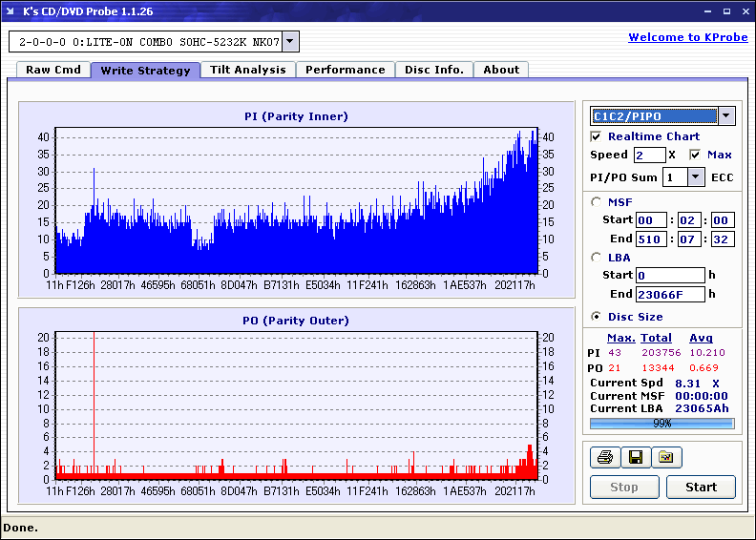Open the C1C2/PIPO test type dropdown
This screenshot has height=540, width=756.
coord(725,115)
